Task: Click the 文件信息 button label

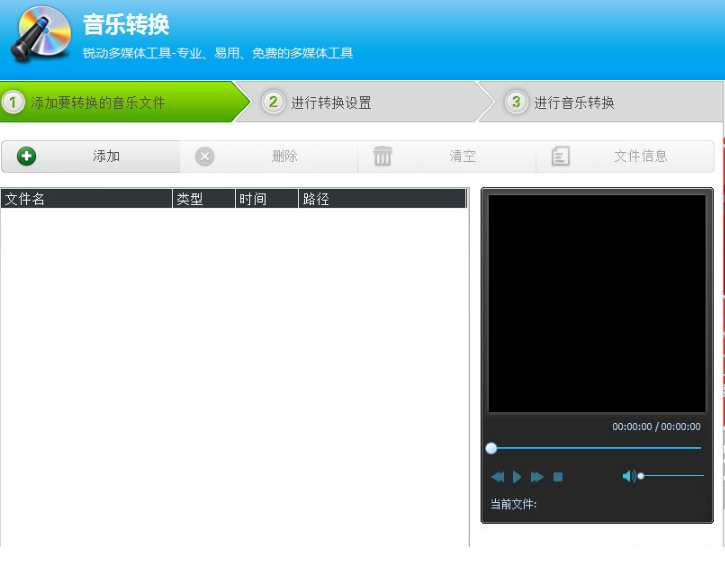Action: click(x=640, y=156)
